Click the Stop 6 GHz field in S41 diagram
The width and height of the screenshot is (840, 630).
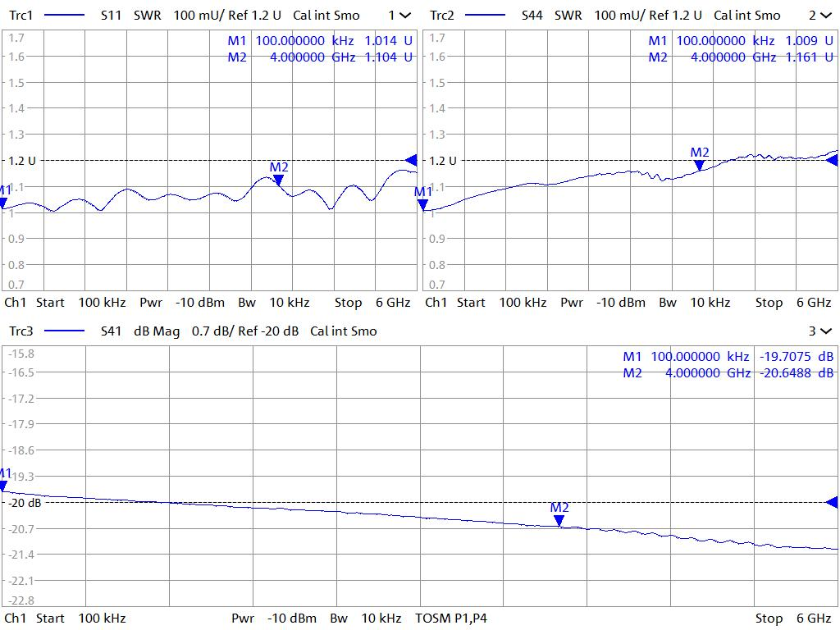pos(792,619)
